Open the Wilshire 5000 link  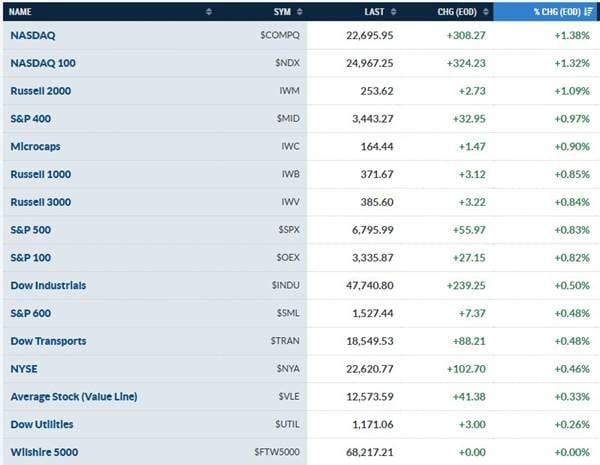(x=44, y=452)
